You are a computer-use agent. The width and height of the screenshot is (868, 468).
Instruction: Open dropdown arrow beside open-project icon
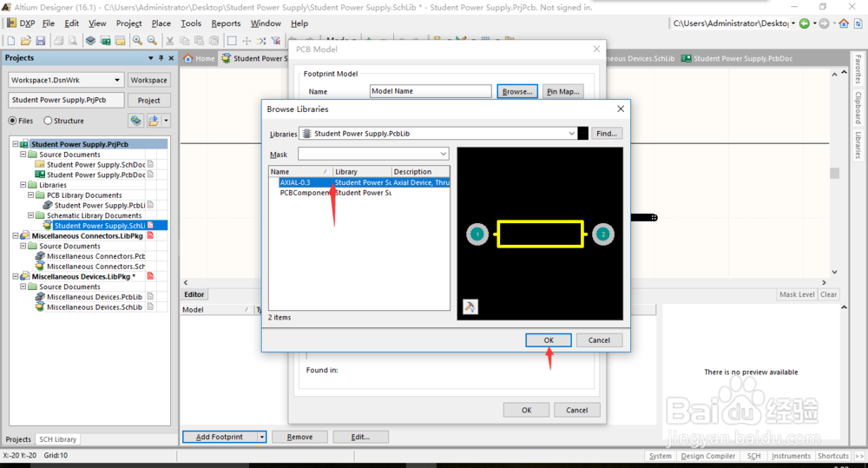pos(166,120)
